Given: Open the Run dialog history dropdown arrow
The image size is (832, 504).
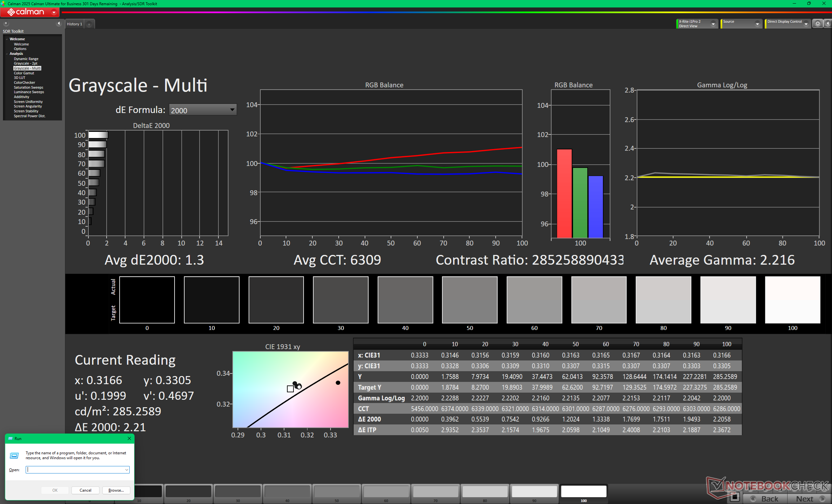Looking at the screenshot, I should [x=126, y=470].
